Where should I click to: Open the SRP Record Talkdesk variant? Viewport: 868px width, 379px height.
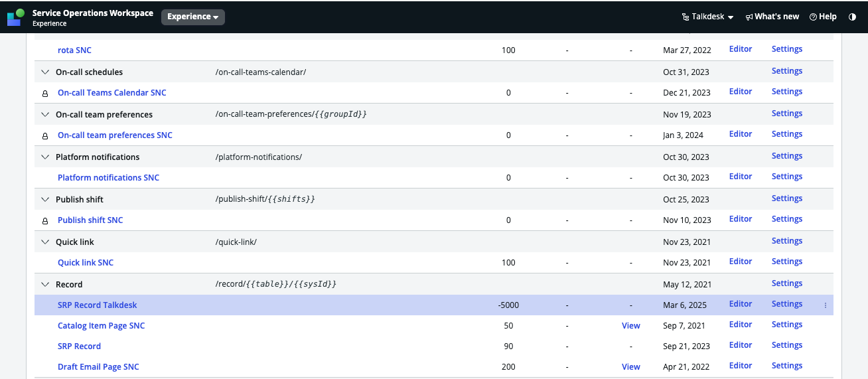click(98, 305)
